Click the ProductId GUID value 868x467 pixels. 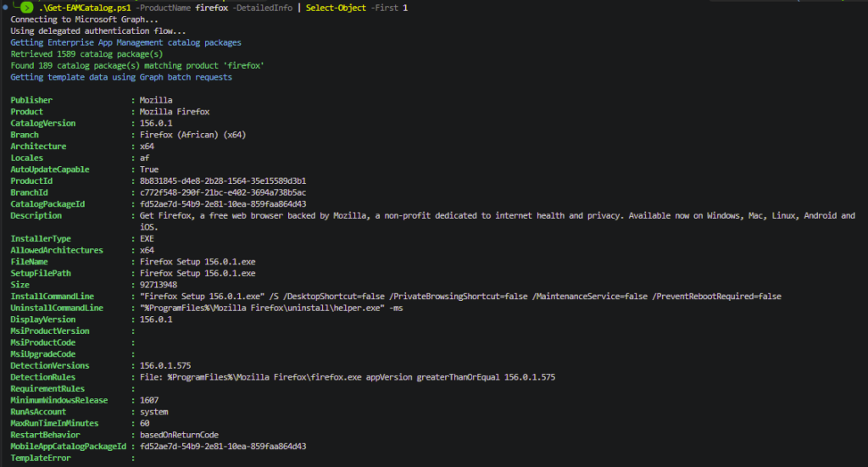pyautogui.click(x=223, y=181)
